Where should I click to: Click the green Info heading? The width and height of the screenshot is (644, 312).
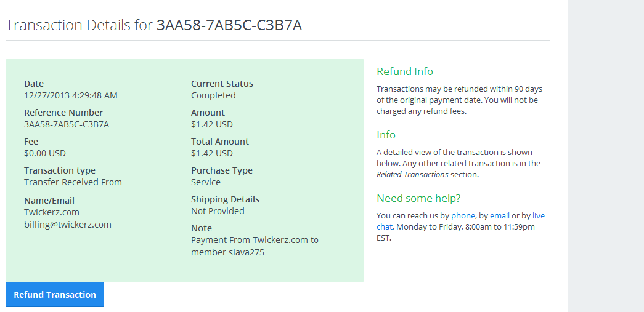point(386,135)
